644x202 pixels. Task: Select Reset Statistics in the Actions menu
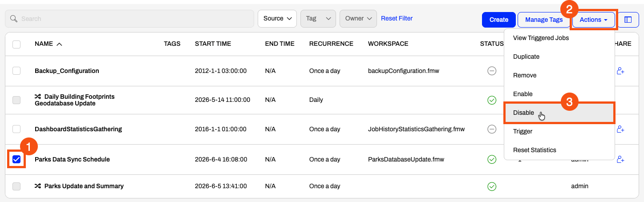tap(559, 150)
